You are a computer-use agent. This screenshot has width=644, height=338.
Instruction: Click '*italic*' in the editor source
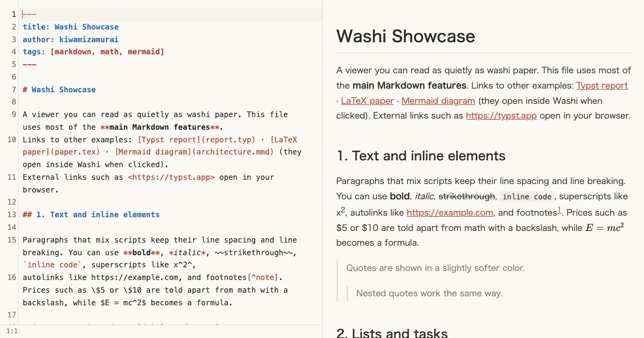pyautogui.click(x=188, y=253)
